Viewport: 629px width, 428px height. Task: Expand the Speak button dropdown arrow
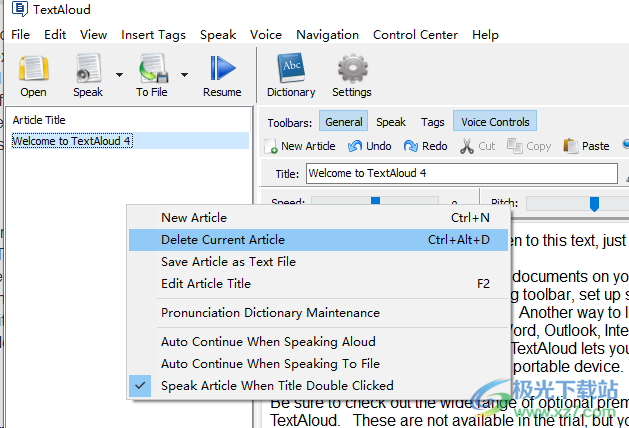[120, 75]
